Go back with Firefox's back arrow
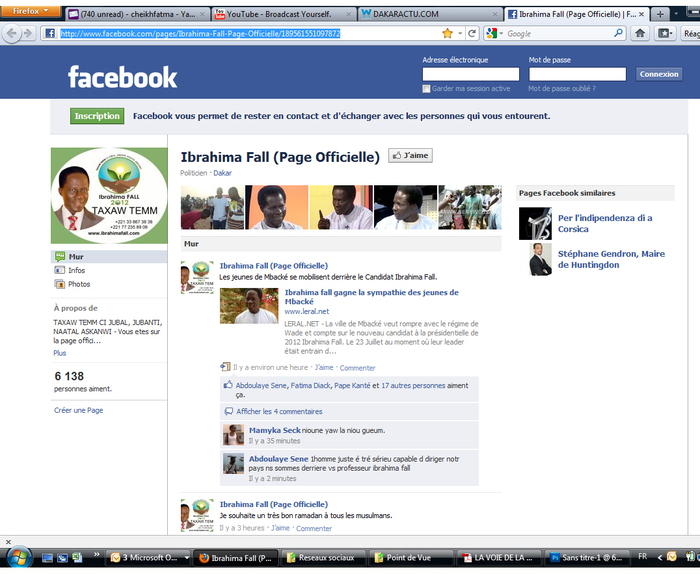Screen dimensions: 700x574 (x=12, y=33)
